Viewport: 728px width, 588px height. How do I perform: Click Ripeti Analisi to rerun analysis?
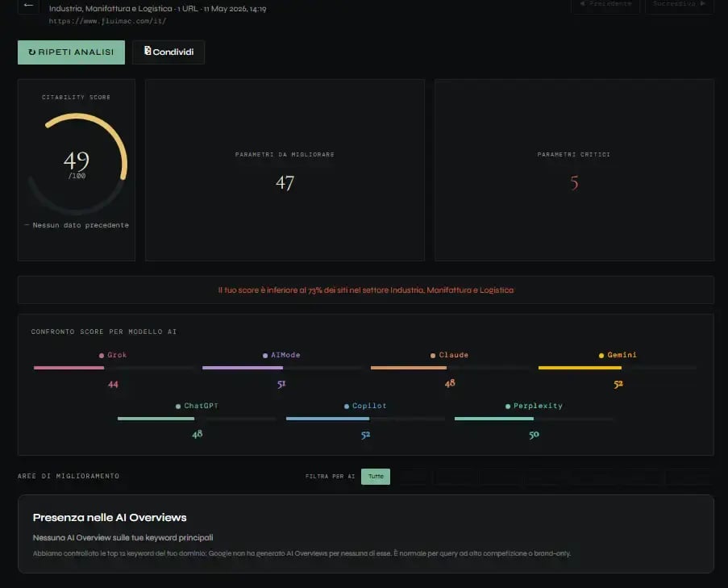71,52
